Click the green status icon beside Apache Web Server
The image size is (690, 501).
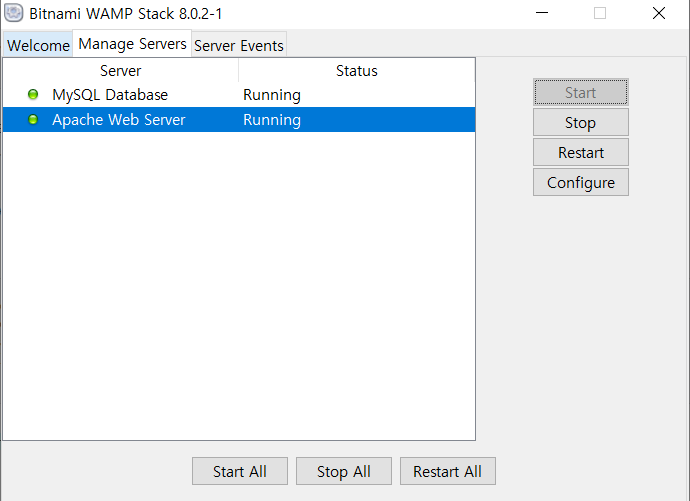(33, 119)
